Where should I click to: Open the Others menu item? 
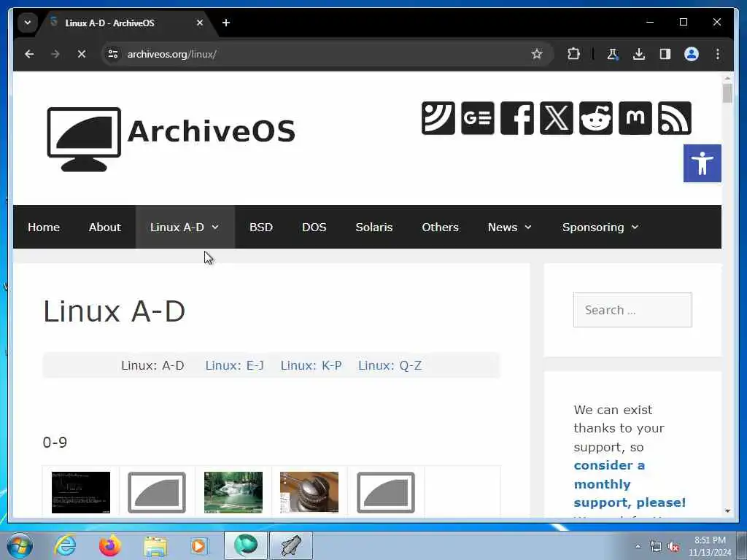tap(440, 227)
